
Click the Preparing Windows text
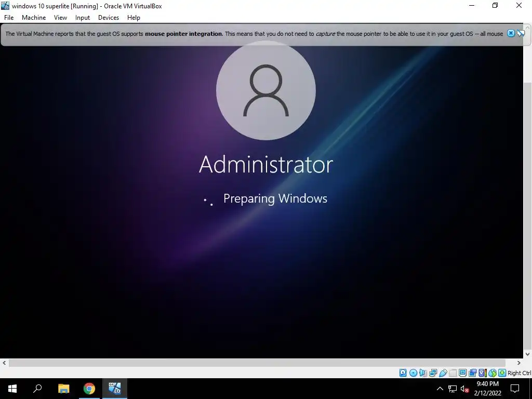pyautogui.click(x=275, y=198)
